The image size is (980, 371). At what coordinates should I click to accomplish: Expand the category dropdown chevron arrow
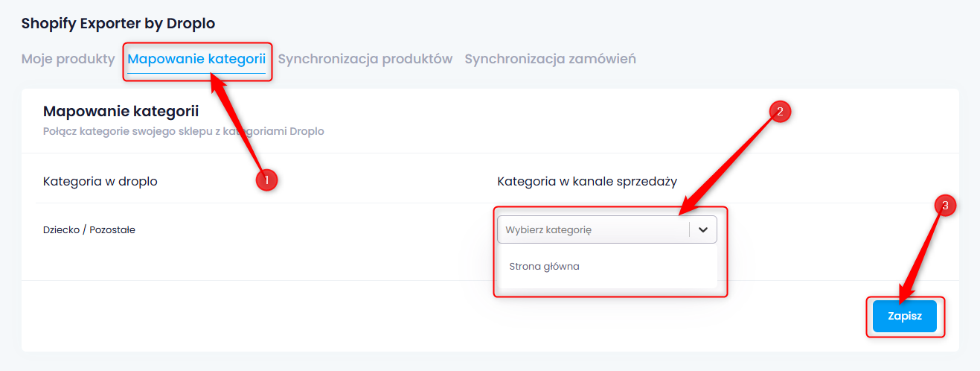coord(703,229)
